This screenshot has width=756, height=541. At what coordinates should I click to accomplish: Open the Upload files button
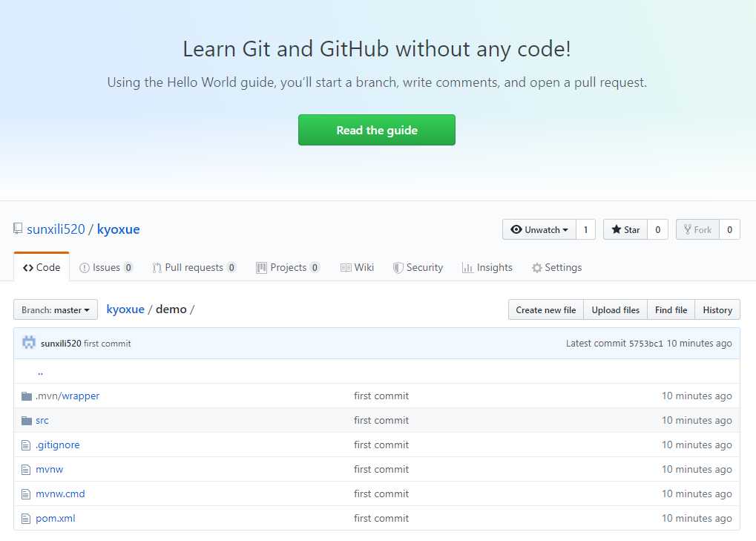click(x=615, y=309)
